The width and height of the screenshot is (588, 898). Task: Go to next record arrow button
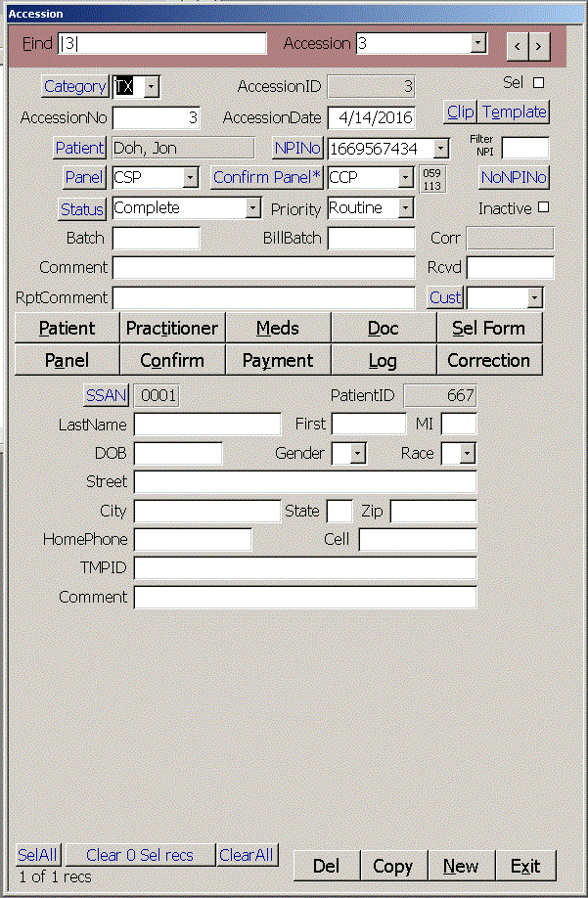(538, 45)
